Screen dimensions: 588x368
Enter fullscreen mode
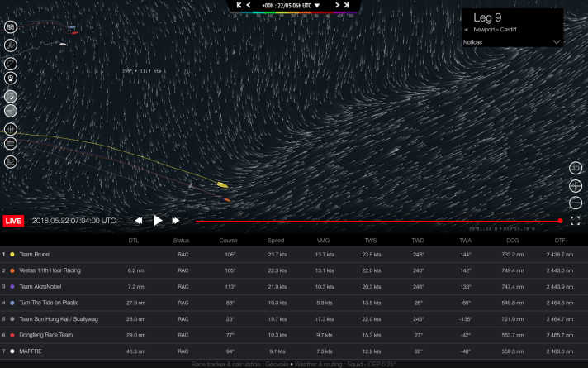coord(575,221)
